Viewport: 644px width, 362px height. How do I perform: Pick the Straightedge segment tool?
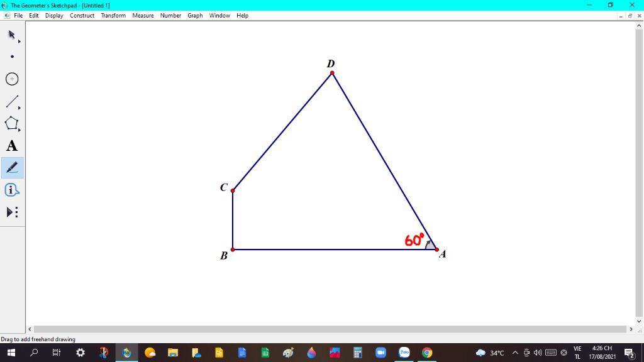tap(11, 101)
